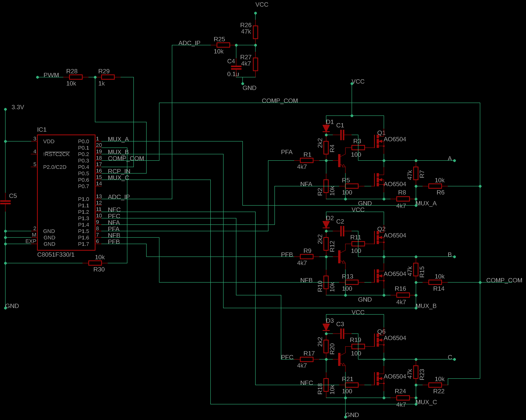
Task: Select resistor R26 below top VCC
Action: [255, 32]
